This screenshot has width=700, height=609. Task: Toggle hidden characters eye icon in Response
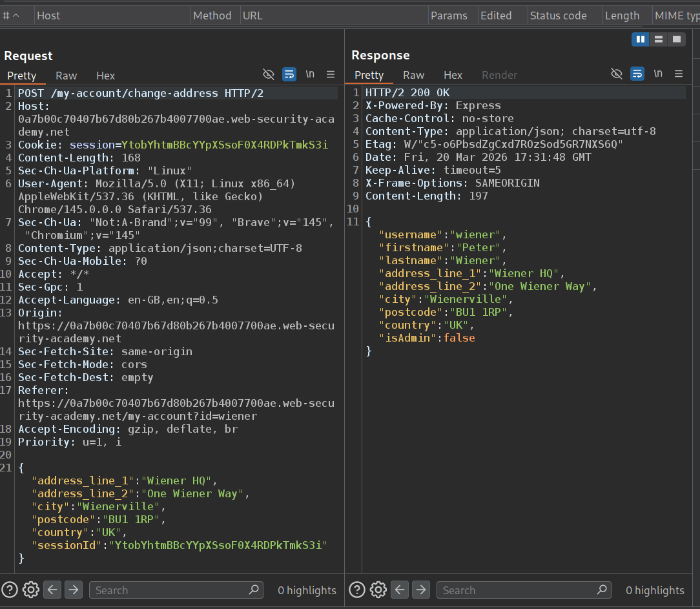tap(617, 74)
